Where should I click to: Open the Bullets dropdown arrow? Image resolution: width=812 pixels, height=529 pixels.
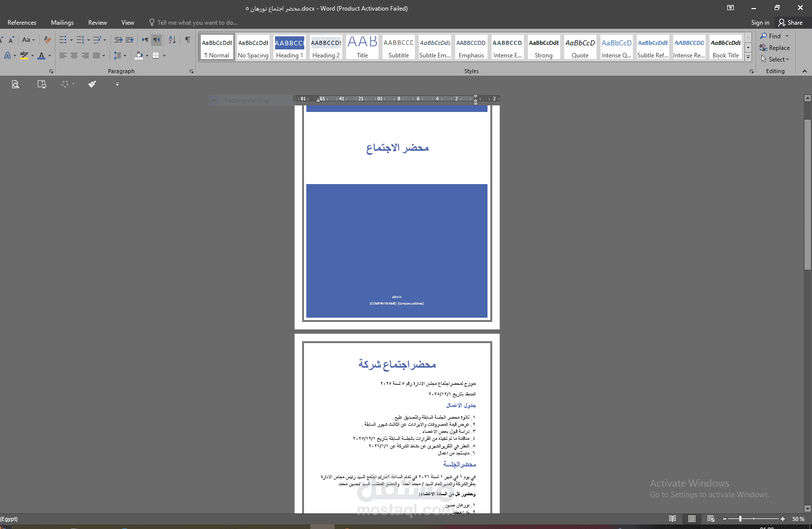click(x=71, y=39)
